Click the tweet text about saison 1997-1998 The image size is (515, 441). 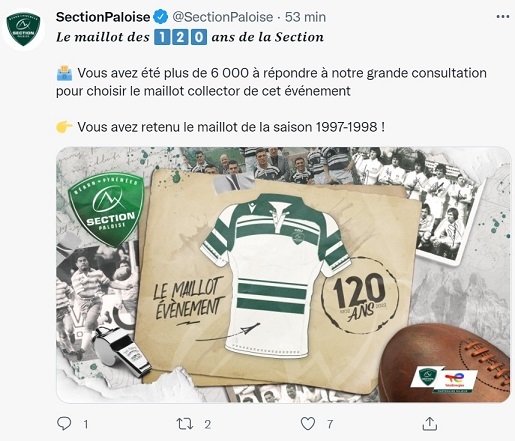pyautogui.click(x=231, y=127)
